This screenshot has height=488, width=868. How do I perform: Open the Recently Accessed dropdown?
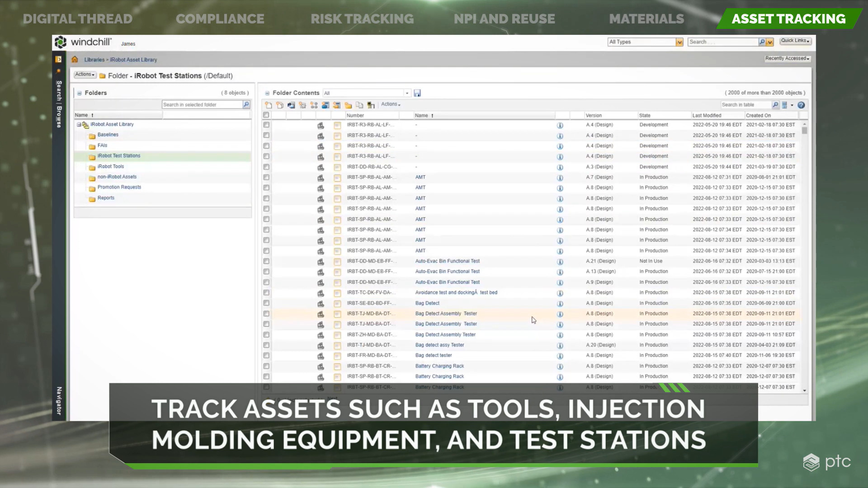click(787, 58)
